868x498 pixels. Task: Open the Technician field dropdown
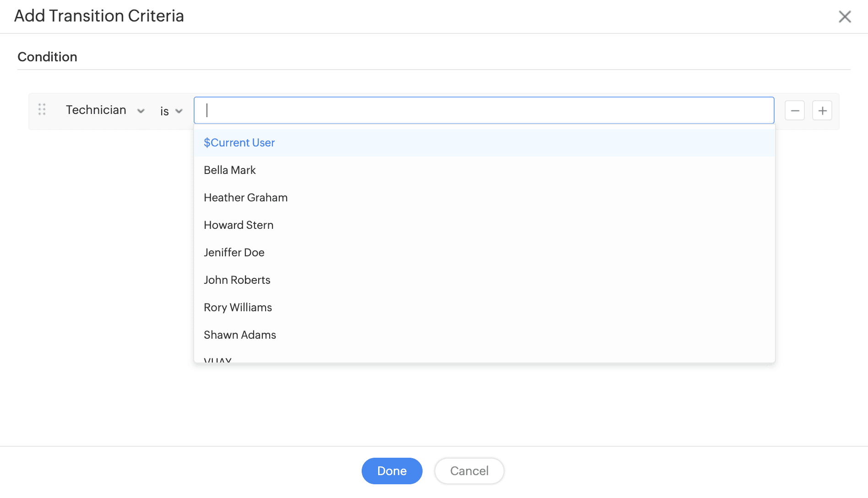click(141, 111)
